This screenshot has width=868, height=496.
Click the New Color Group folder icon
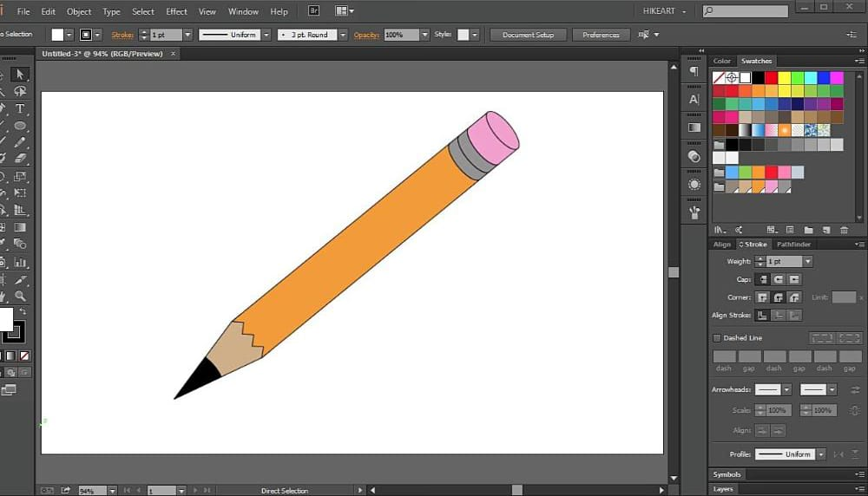click(x=808, y=230)
